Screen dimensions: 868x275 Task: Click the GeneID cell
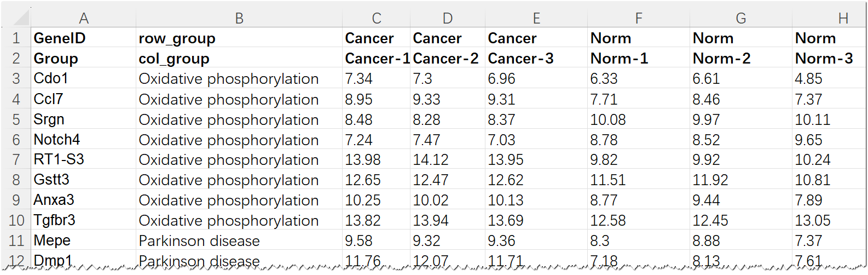(x=83, y=38)
